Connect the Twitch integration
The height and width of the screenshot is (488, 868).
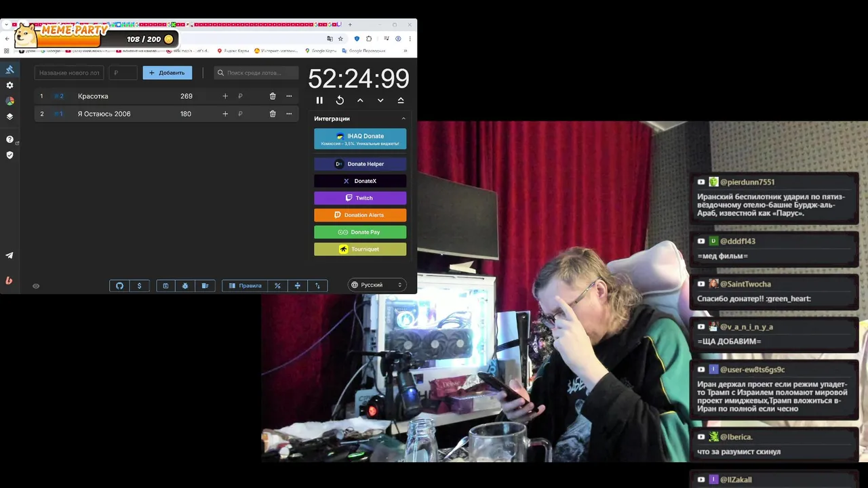360,198
